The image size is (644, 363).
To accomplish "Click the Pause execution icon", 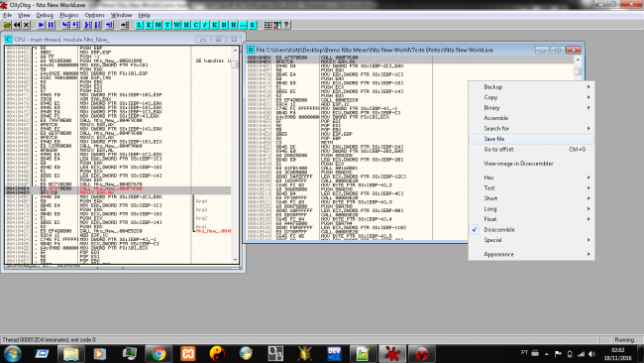I will [x=51, y=25].
